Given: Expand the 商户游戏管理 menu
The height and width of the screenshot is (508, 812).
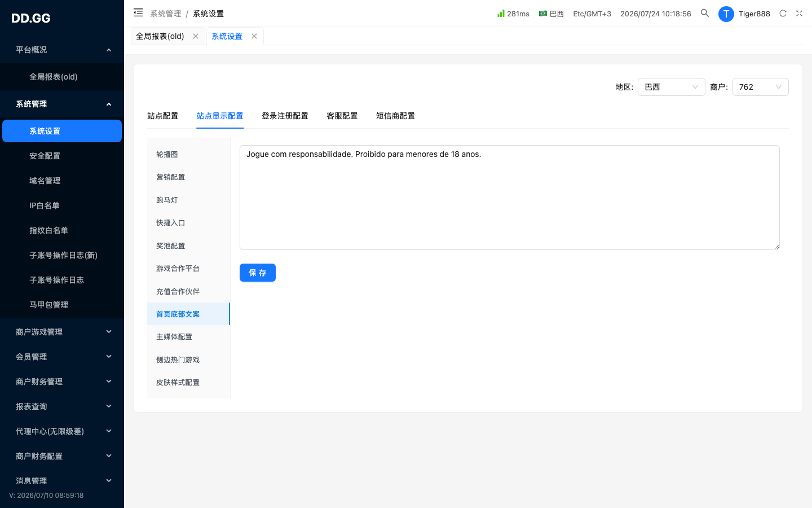Looking at the screenshot, I should 62,332.
